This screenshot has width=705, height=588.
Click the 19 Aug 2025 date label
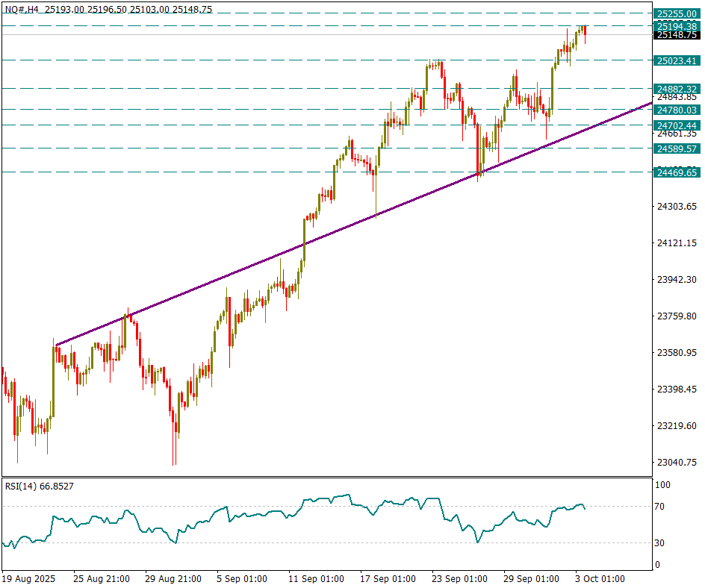tap(28, 578)
